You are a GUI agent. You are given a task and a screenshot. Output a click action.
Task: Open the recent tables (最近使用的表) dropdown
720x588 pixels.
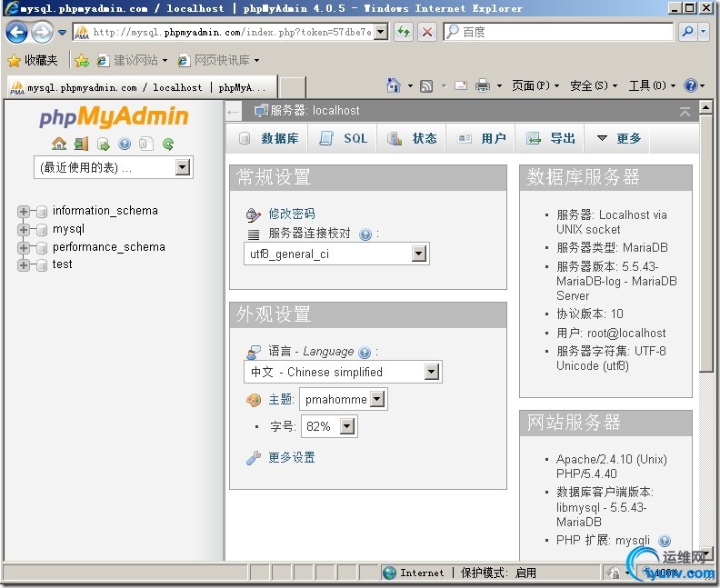(114, 167)
